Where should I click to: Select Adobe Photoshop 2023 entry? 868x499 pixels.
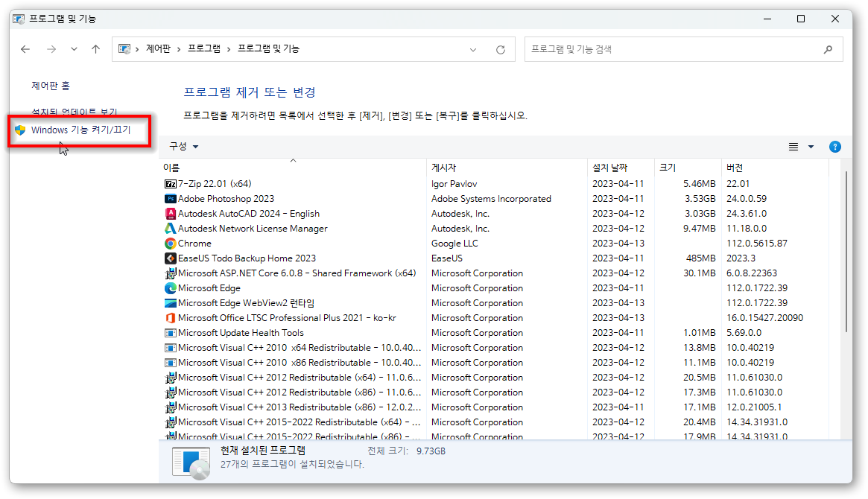point(226,199)
